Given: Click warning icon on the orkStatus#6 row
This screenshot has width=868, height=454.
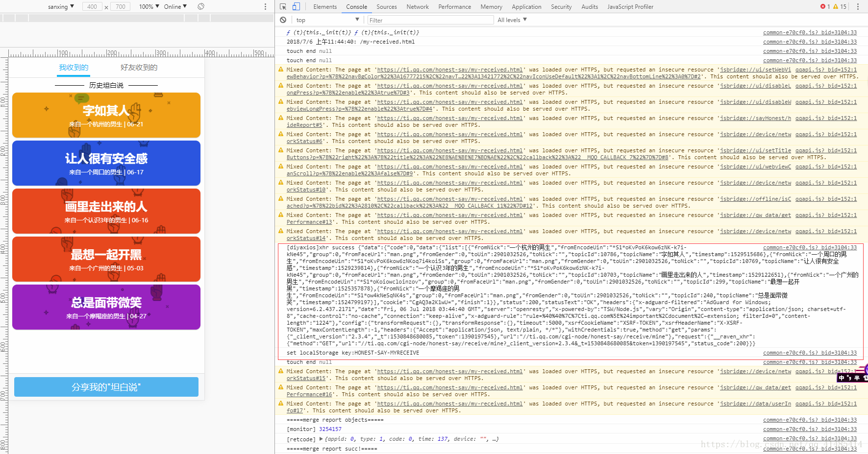Looking at the screenshot, I should [281, 134].
